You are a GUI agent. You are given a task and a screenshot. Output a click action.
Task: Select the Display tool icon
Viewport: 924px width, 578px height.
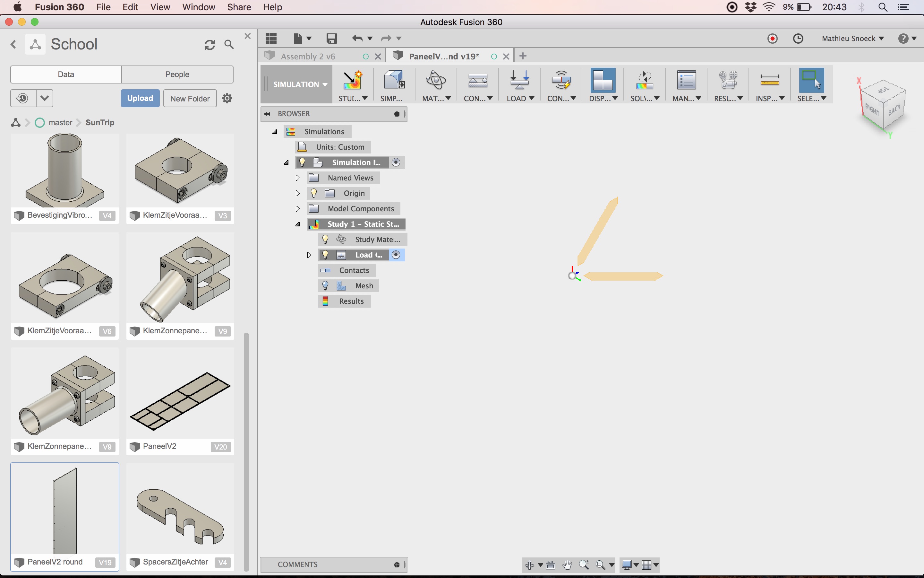pyautogui.click(x=603, y=80)
